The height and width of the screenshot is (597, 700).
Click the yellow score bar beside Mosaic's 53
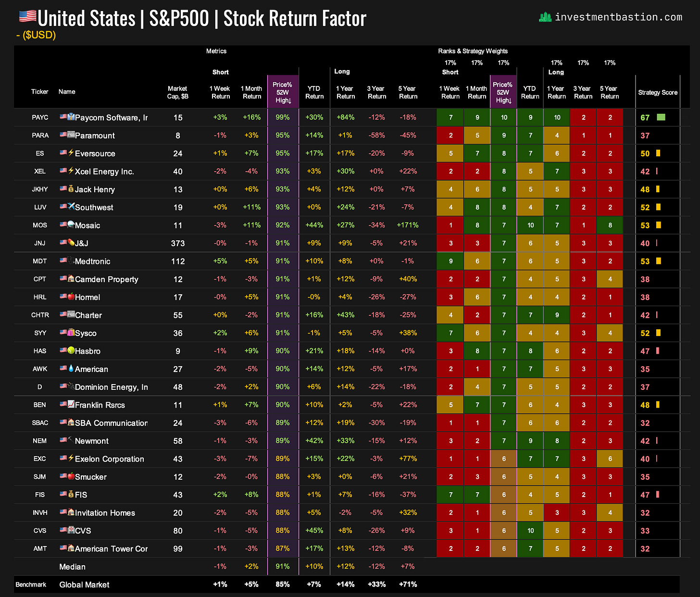pyautogui.click(x=659, y=225)
